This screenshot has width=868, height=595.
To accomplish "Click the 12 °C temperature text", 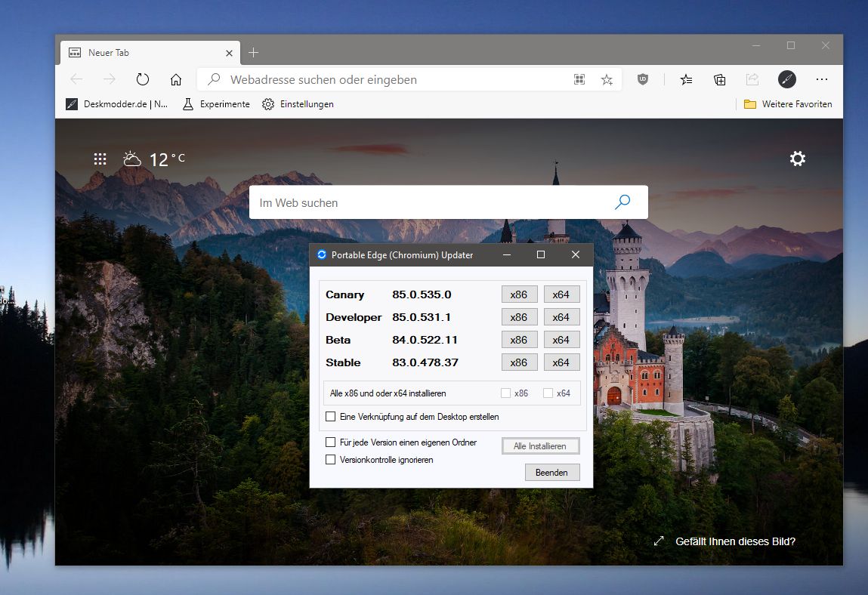I will pyautogui.click(x=167, y=159).
